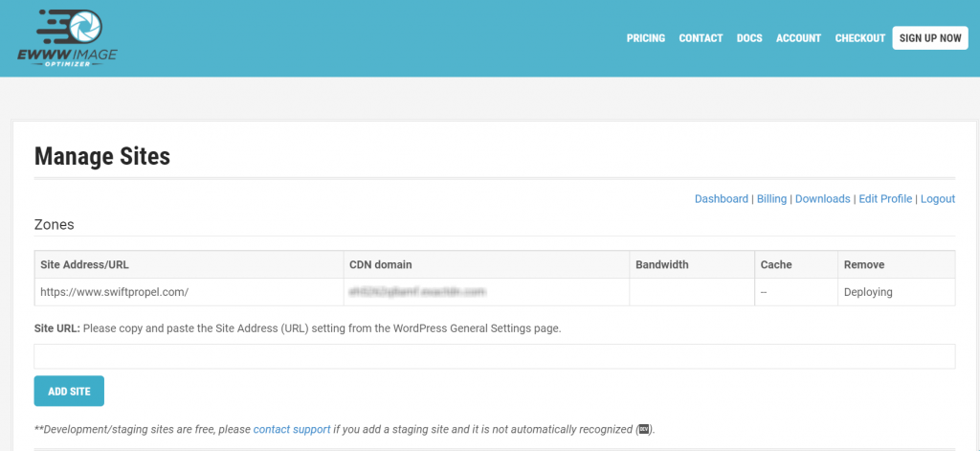The height and width of the screenshot is (451, 980).
Task: Click the blurred CDN domain value
Action: click(x=417, y=292)
